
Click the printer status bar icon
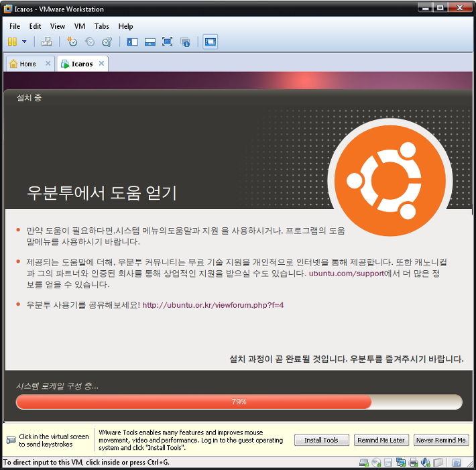click(413, 463)
